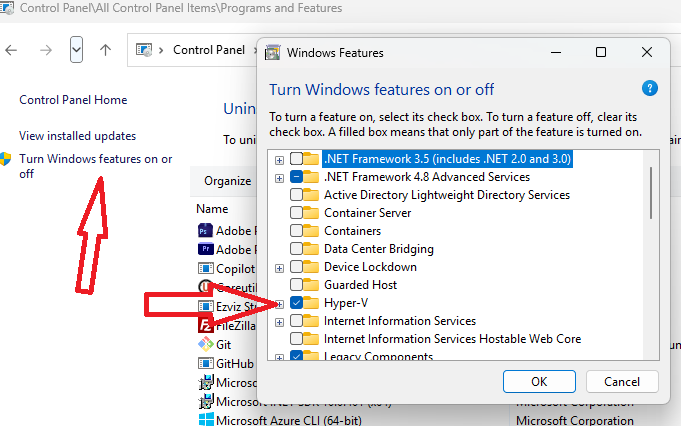Expand .NET Framework 4.8 Advanced Services node
The width and height of the screenshot is (681, 426).
(x=279, y=178)
